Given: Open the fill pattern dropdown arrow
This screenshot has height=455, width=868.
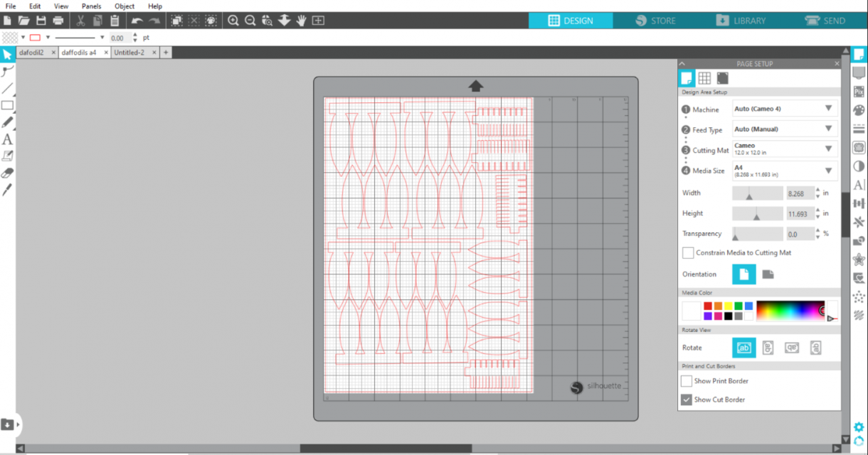Looking at the screenshot, I should (x=23, y=38).
